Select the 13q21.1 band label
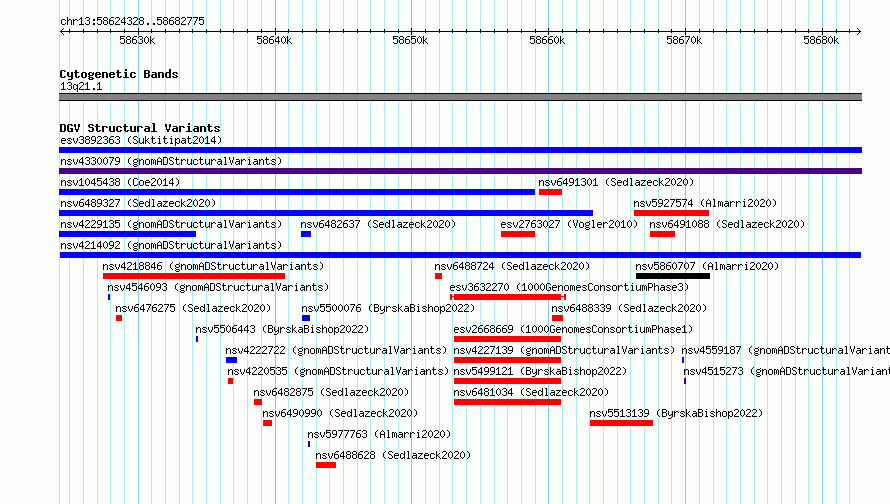The height and width of the screenshot is (504, 890). [81, 86]
